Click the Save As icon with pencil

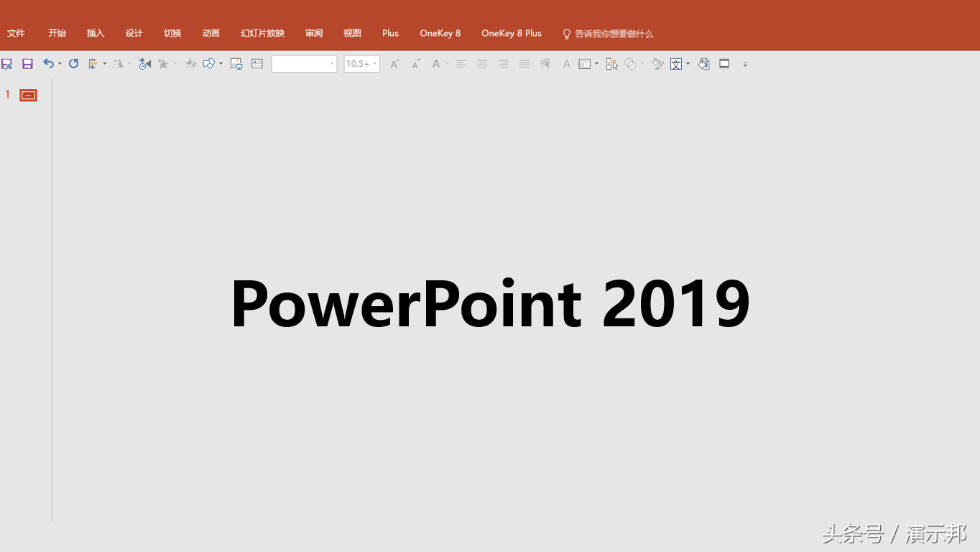tap(6, 64)
